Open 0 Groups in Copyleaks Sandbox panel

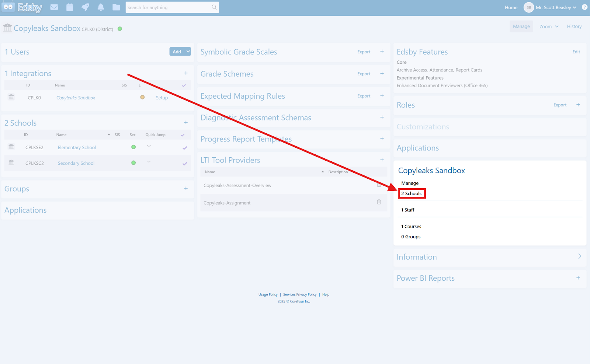pos(411,237)
